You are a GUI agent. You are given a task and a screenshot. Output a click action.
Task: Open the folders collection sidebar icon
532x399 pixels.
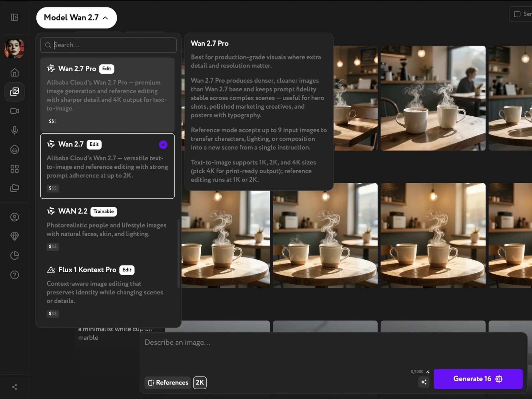(14, 188)
